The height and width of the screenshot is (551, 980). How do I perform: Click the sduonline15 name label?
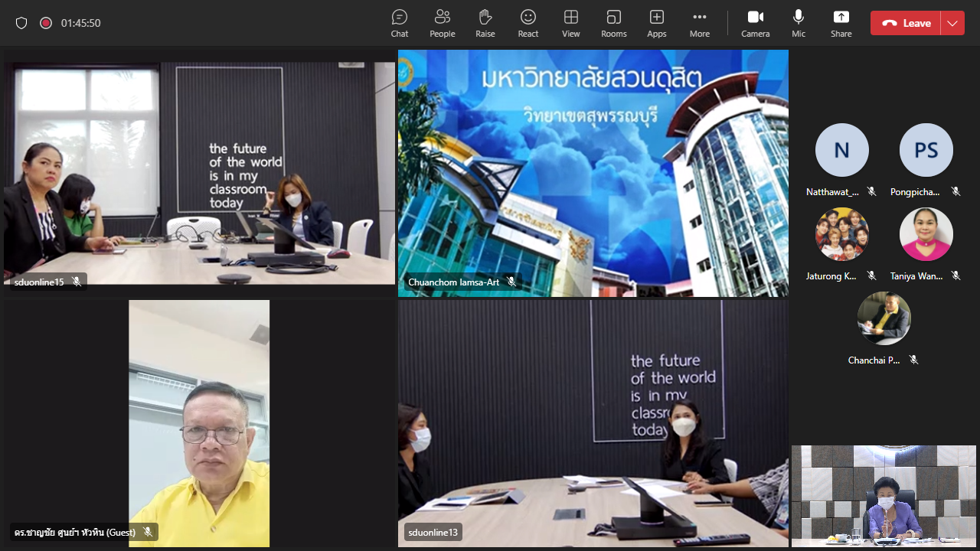[39, 282]
